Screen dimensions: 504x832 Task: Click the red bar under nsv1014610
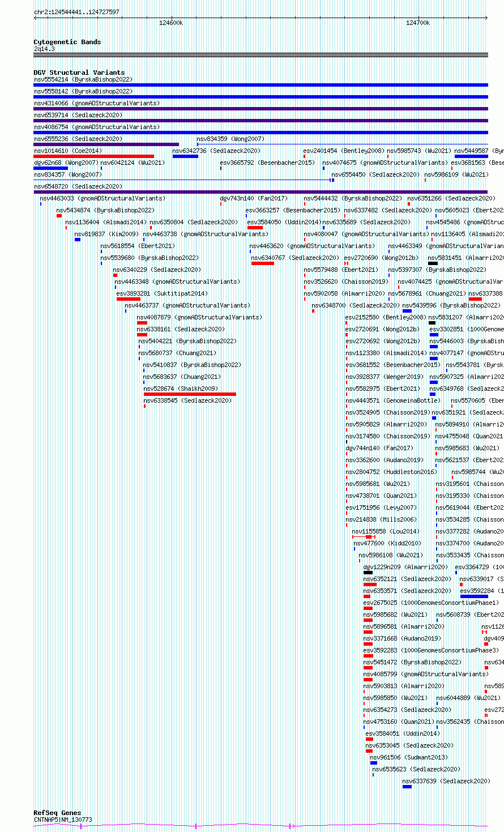pyautogui.click(x=94, y=156)
